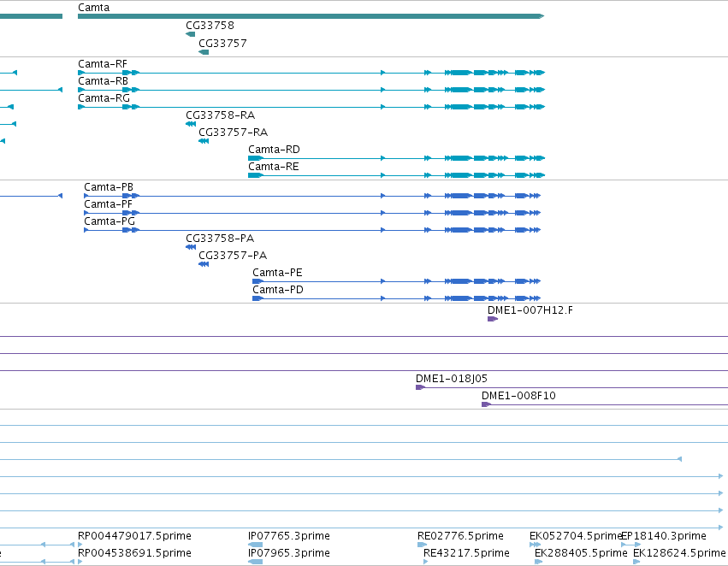Viewport: 728px width, 566px height.
Task: Select EK288405.5prime EST
Action: point(581,553)
